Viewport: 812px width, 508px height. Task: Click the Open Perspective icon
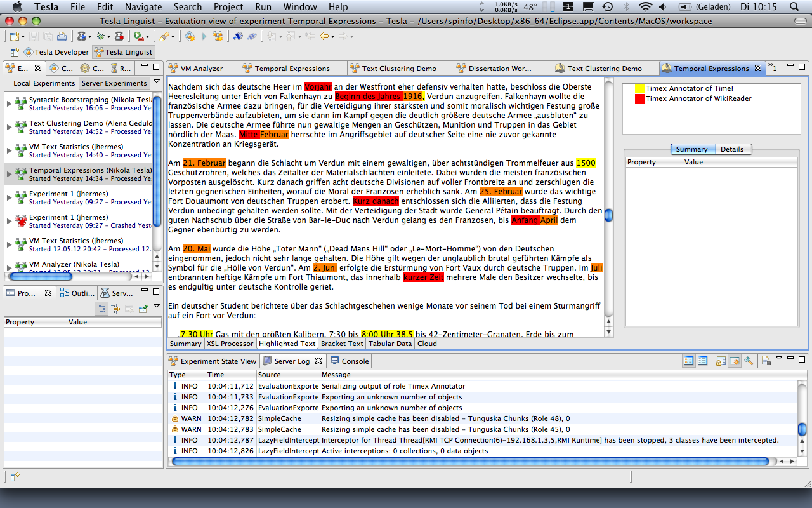click(x=16, y=52)
